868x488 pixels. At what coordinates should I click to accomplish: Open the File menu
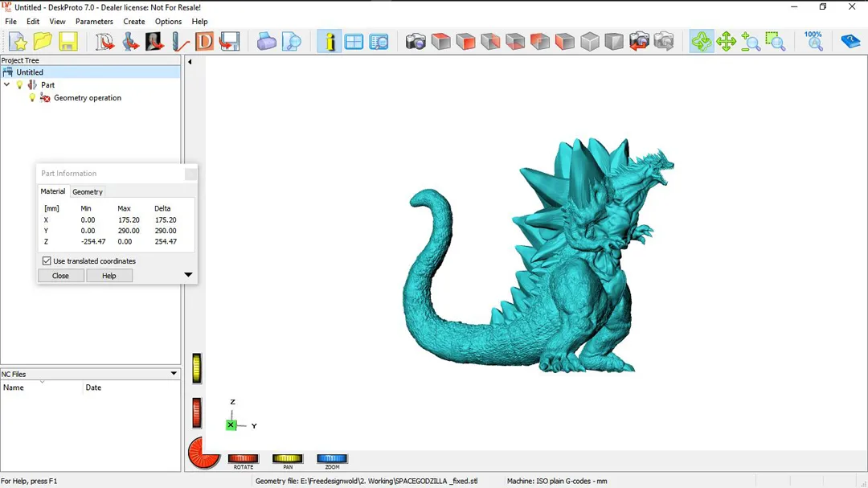click(x=10, y=22)
